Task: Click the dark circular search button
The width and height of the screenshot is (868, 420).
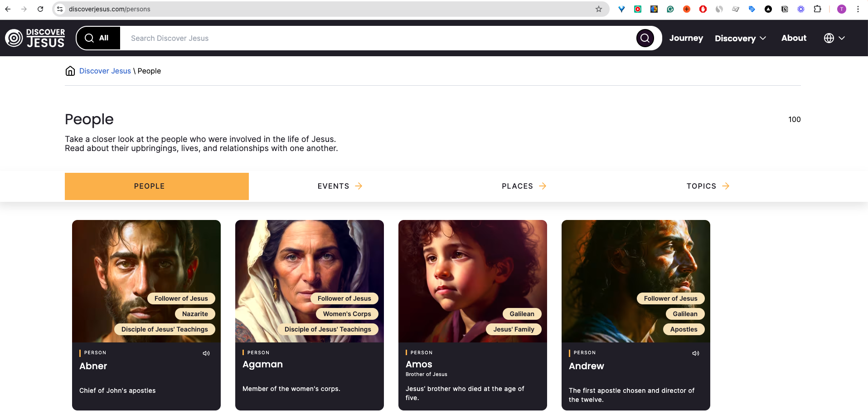Action: pyautogui.click(x=645, y=38)
